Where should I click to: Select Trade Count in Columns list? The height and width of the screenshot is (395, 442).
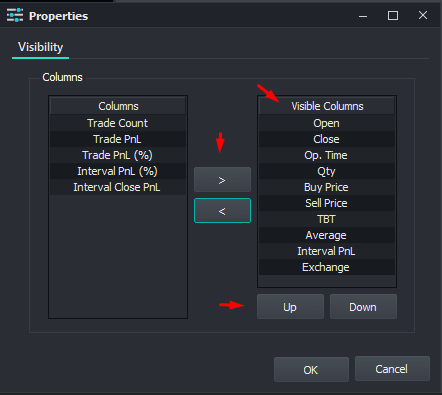point(118,123)
